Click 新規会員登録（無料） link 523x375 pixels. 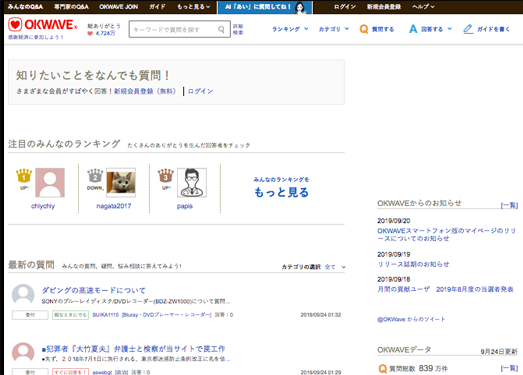145,91
